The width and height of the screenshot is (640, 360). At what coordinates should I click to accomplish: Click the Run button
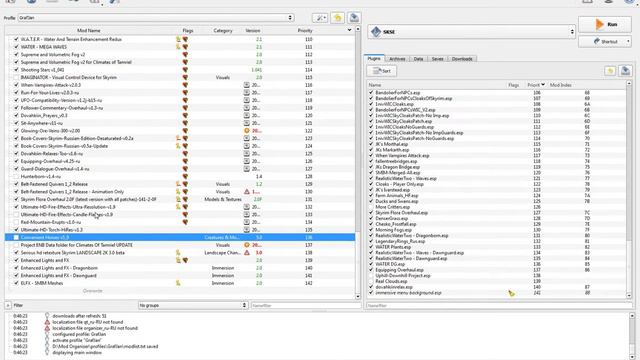605,24
